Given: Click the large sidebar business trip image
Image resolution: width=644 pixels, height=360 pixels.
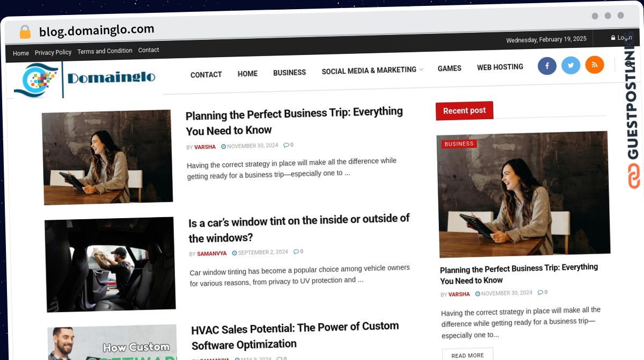Looking at the screenshot, I should [x=523, y=195].
